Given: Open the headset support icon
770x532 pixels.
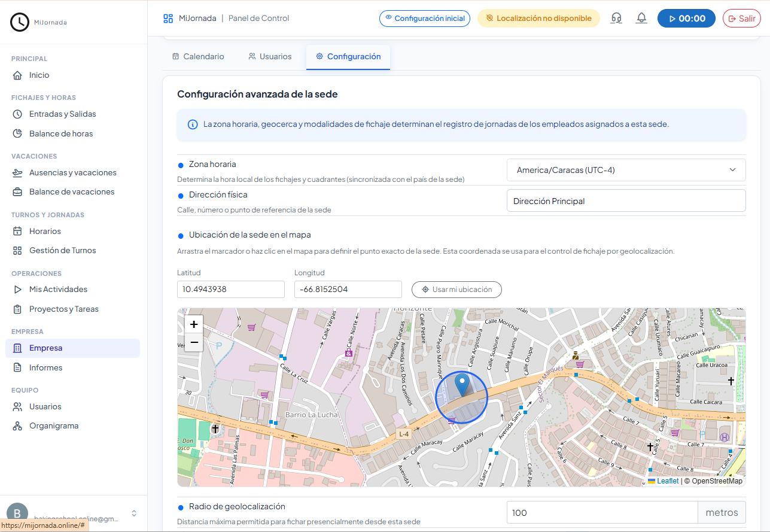Looking at the screenshot, I should pyautogui.click(x=616, y=19).
